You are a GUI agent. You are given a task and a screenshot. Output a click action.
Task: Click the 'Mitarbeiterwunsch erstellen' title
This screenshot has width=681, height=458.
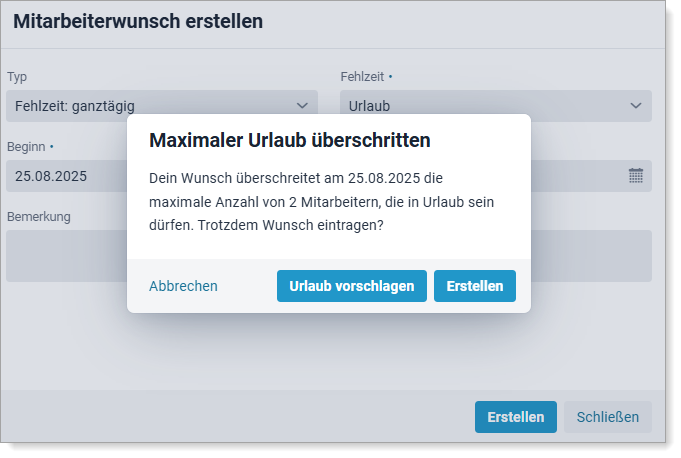(x=138, y=21)
